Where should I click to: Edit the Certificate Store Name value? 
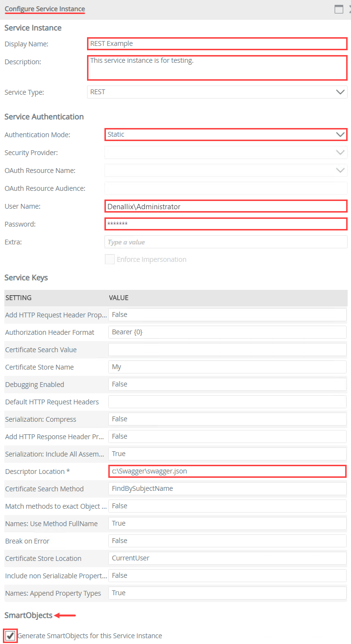(x=227, y=367)
